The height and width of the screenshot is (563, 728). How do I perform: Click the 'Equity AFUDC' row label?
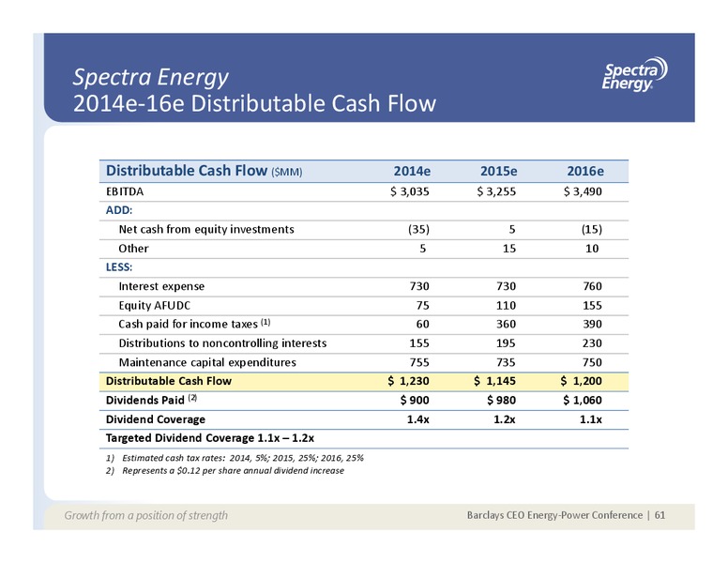click(154, 306)
